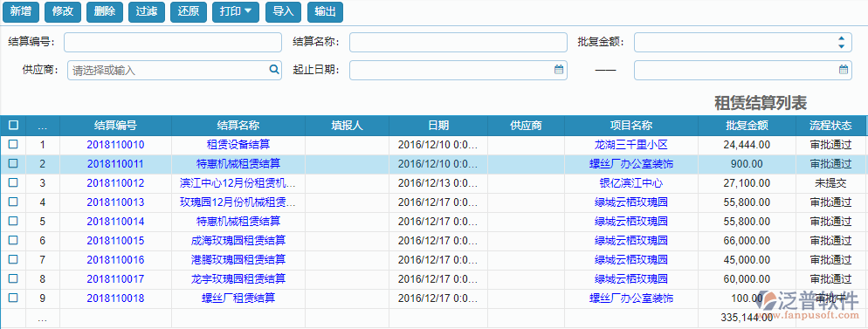Screen dimensions: 868x329
Task: Check the row 8 checkbox for 2018110017
Action: click(x=13, y=278)
